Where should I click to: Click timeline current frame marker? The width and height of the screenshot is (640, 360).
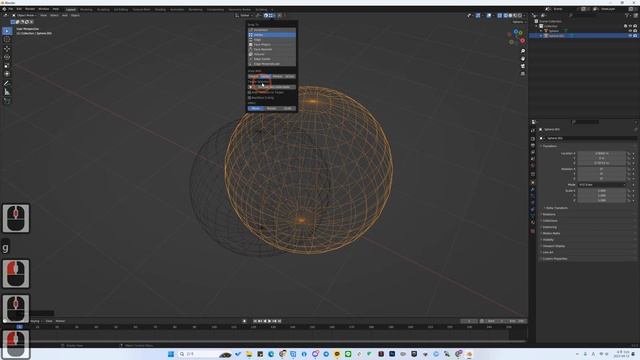19,327
